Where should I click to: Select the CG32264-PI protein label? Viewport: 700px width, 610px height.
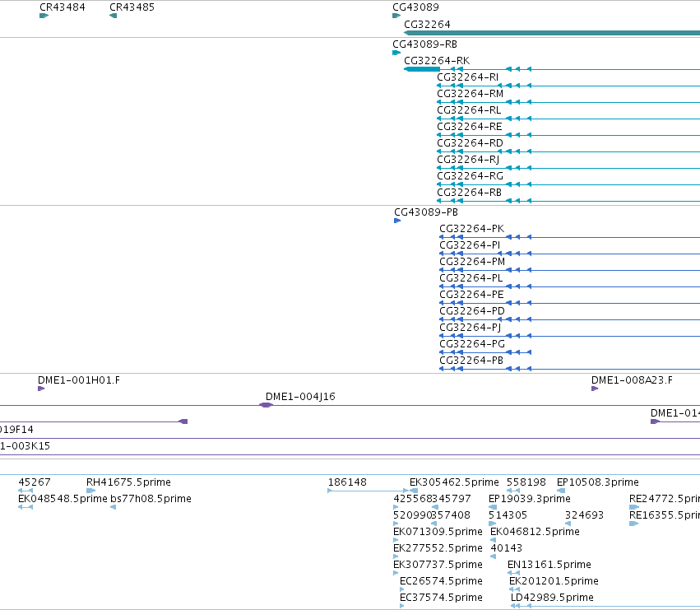point(470,245)
